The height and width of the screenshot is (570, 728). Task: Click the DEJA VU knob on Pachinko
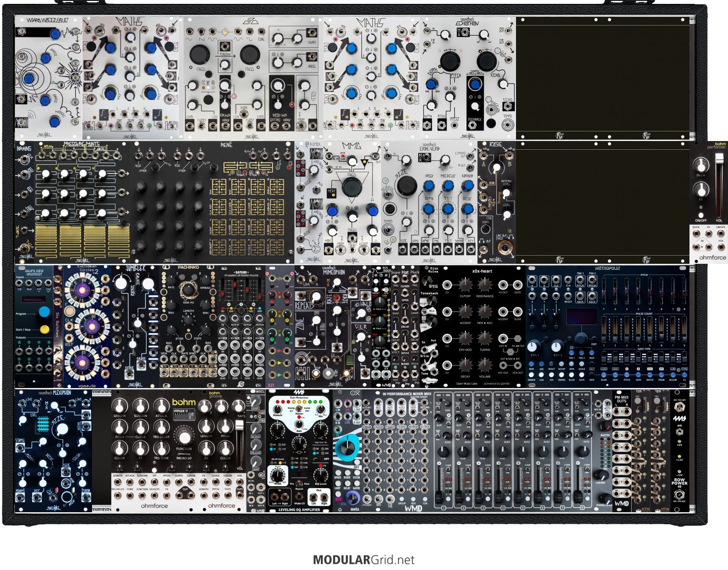188,289
